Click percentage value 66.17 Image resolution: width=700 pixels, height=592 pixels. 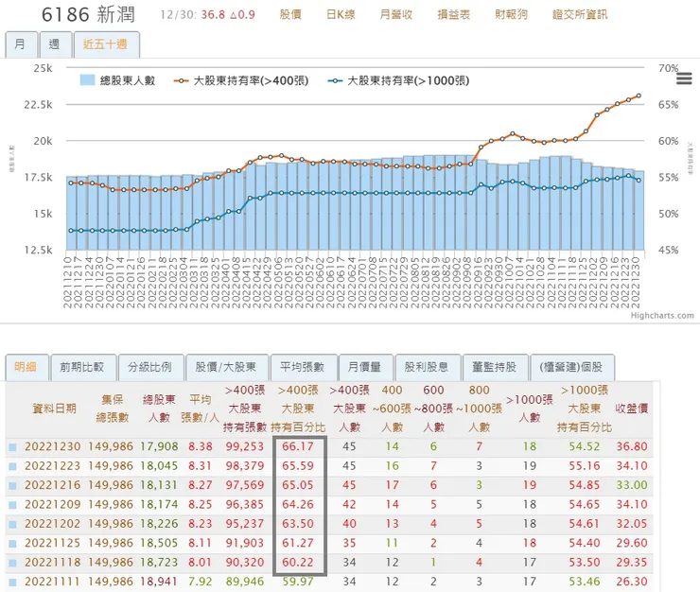[298, 446]
